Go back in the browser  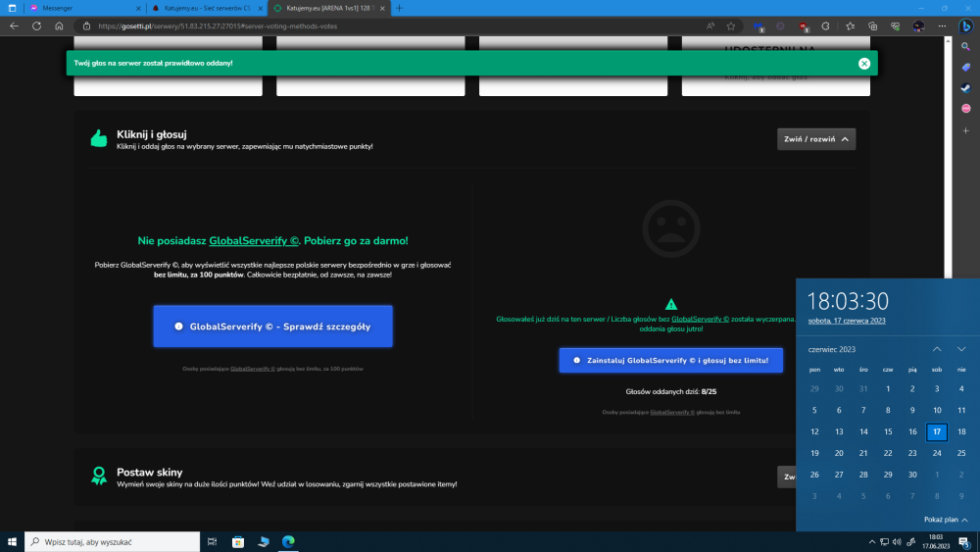14,26
